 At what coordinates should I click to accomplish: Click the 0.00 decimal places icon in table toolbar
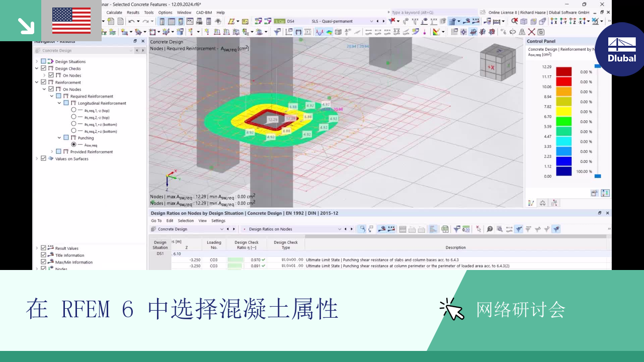coord(465,229)
